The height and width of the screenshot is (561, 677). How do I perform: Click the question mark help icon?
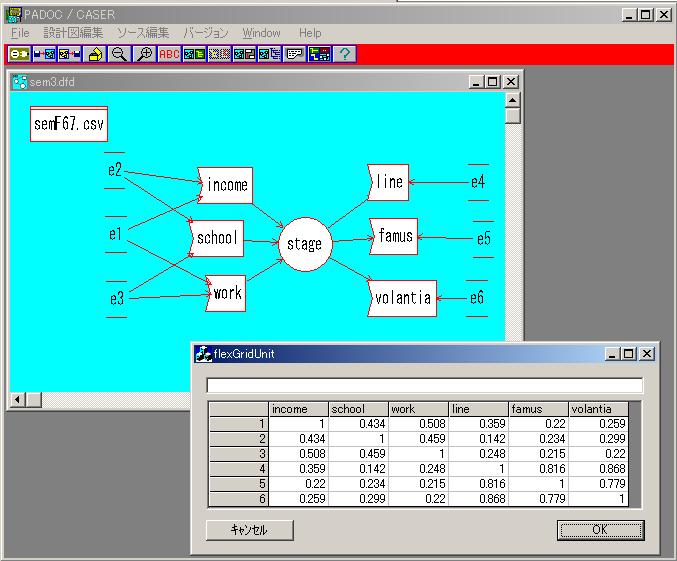[x=345, y=54]
